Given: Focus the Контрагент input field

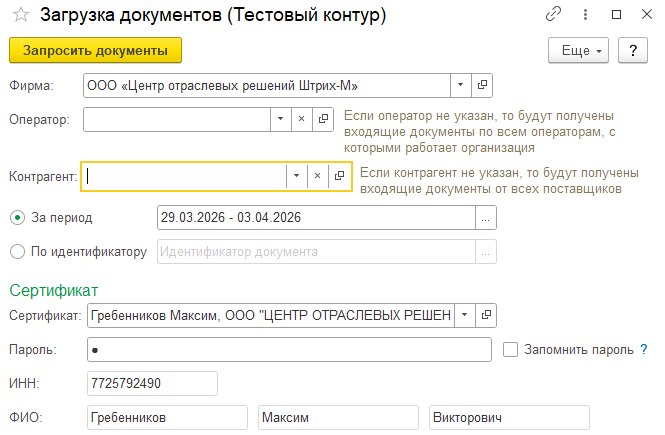Looking at the screenshot, I should [x=184, y=176].
